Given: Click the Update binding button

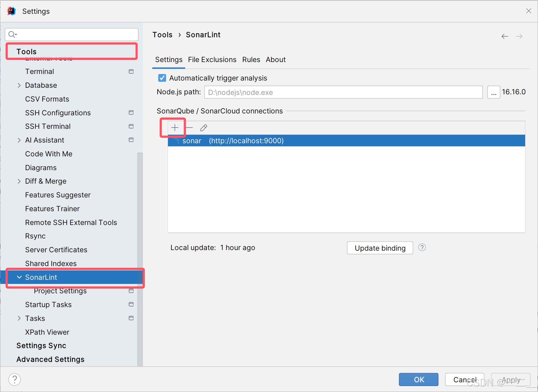Looking at the screenshot, I should pos(380,248).
